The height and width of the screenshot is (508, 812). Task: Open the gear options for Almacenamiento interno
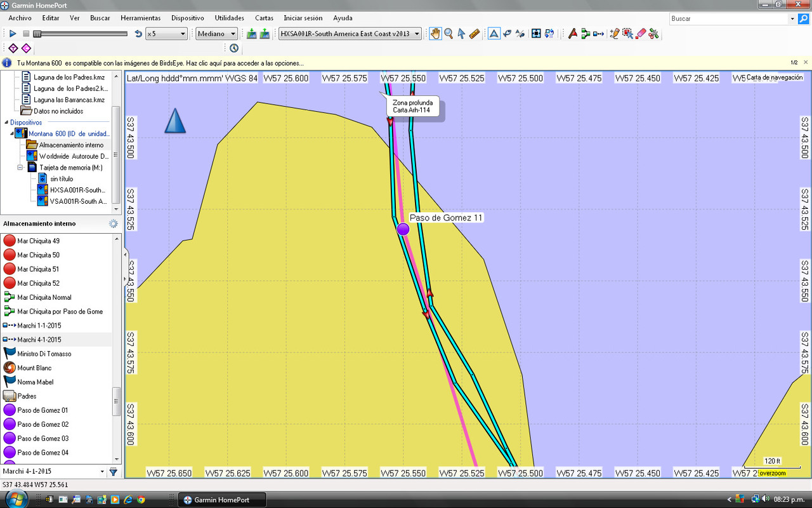point(114,224)
